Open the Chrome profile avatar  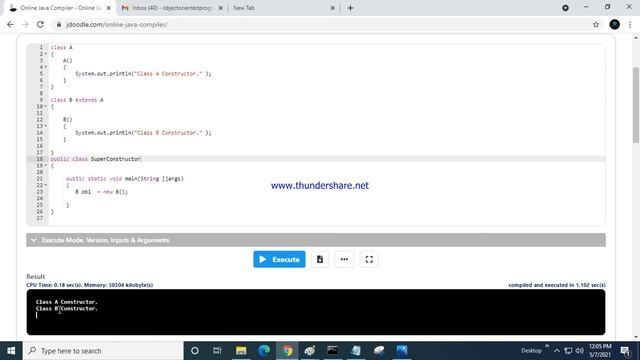614,24
